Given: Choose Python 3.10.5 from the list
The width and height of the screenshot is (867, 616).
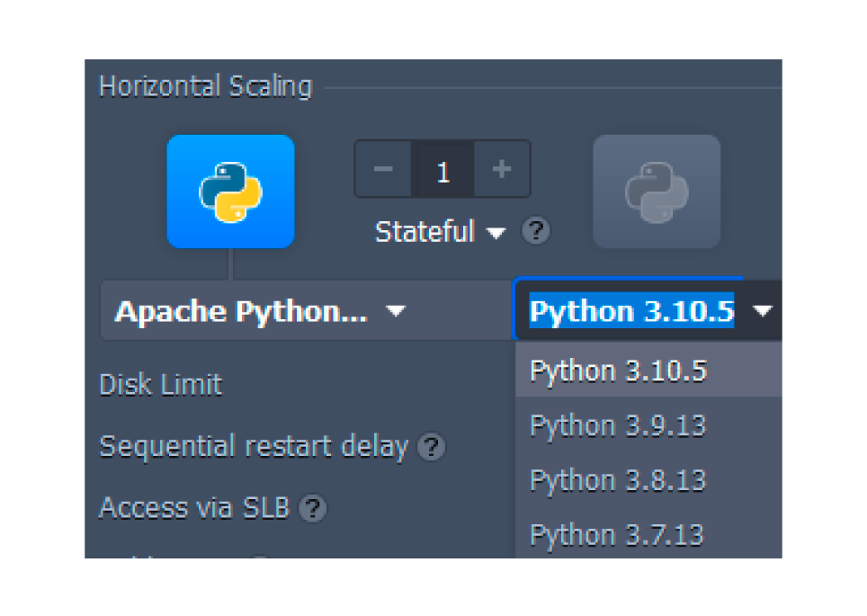Looking at the screenshot, I should pos(619,370).
